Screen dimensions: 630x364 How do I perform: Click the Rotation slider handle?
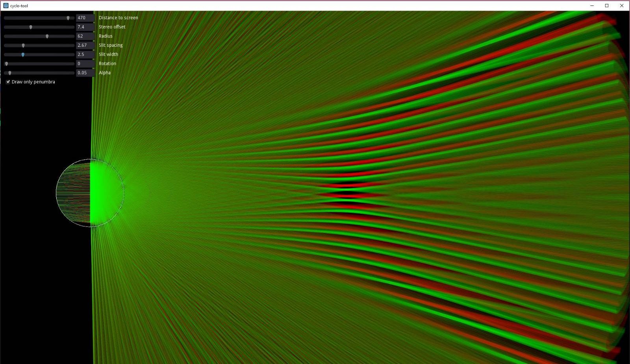[6, 63]
